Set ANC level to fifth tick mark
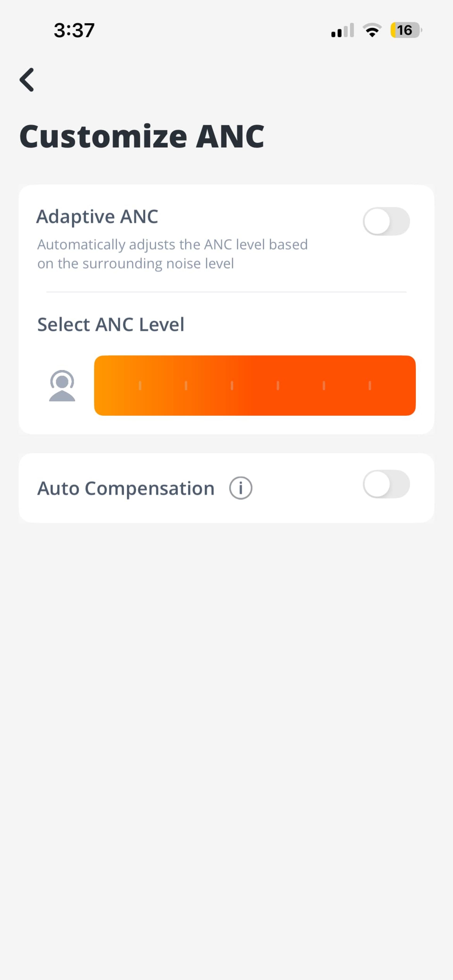This screenshot has height=980, width=453. coord(323,386)
